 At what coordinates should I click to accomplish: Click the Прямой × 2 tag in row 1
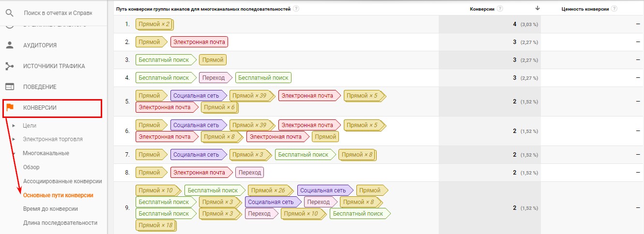pyautogui.click(x=154, y=24)
